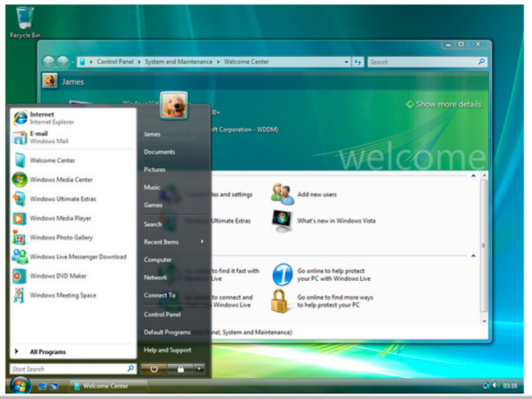
Task: Launch Windows Media Center
Action: [x=72, y=180]
